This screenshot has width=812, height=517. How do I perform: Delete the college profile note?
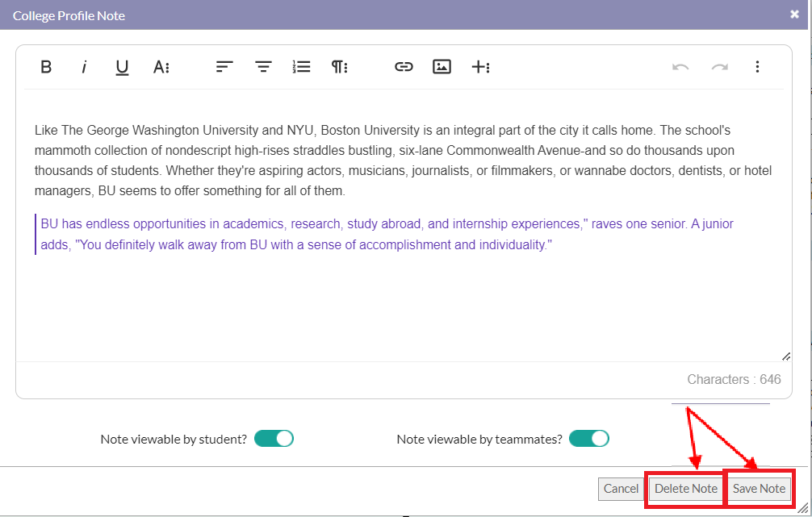pos(685,489)
